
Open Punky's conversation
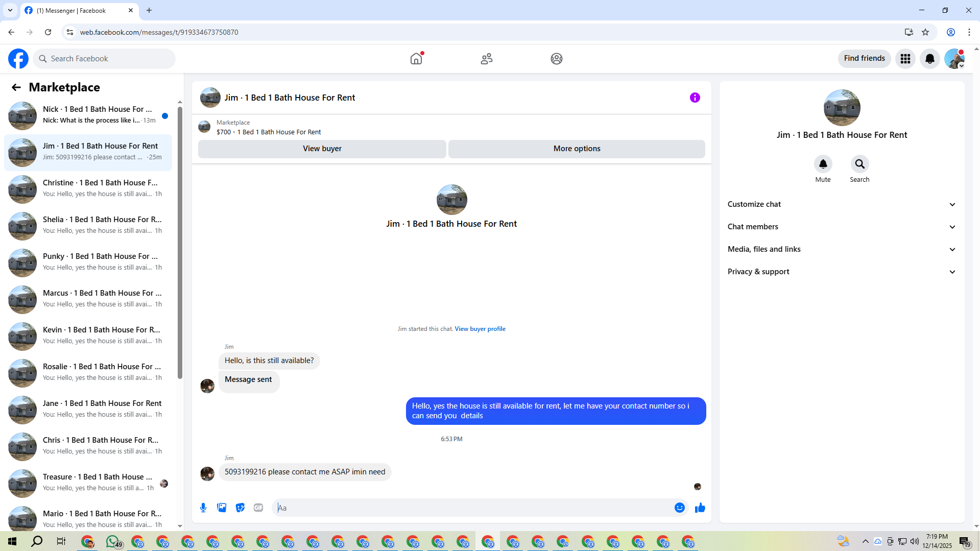pos(88,262)
